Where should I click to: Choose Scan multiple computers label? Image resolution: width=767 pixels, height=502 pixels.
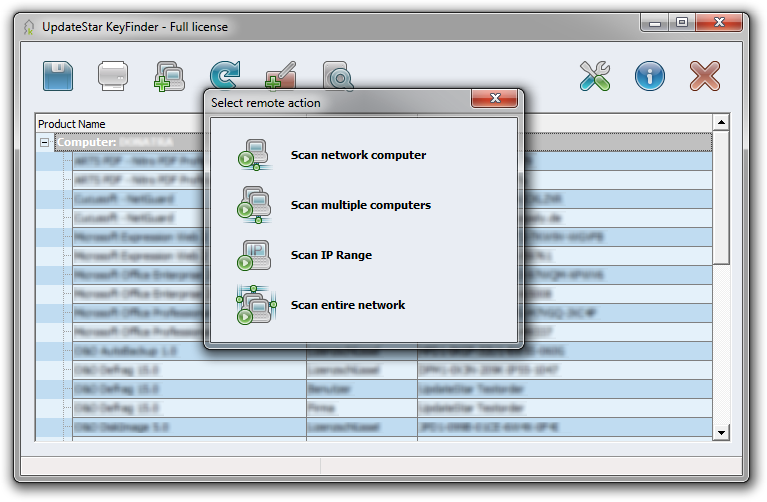point(361,205)
